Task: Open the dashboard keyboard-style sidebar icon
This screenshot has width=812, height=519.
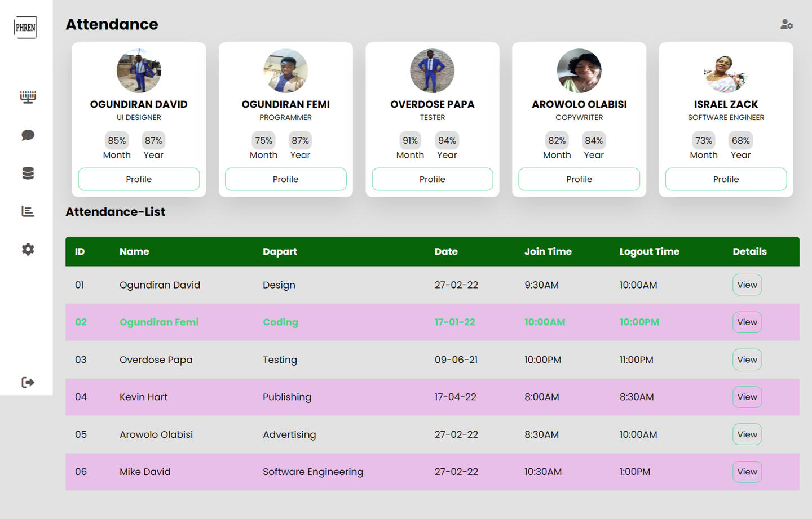Action: 28,97
